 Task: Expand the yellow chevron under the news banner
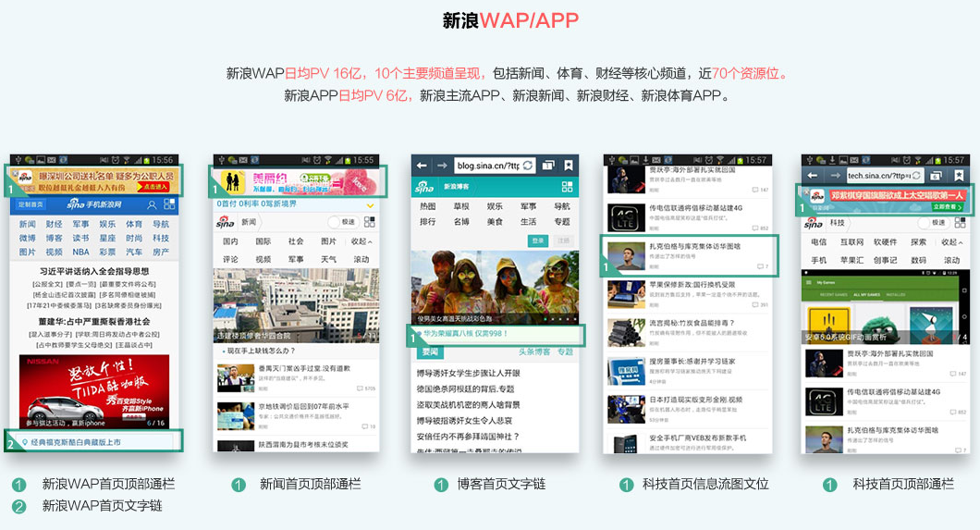[370, 204]
